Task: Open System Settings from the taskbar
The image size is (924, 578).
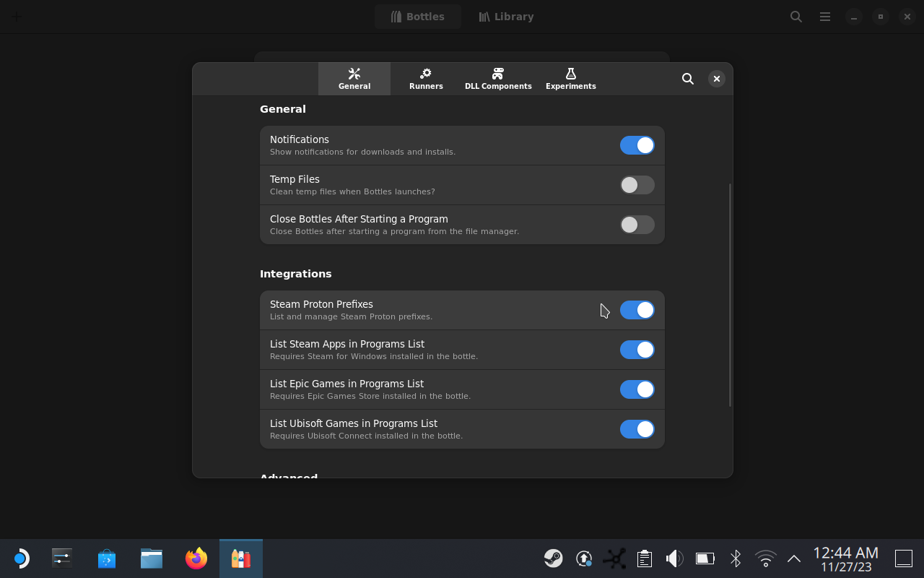Action: [x=62, y=558]
